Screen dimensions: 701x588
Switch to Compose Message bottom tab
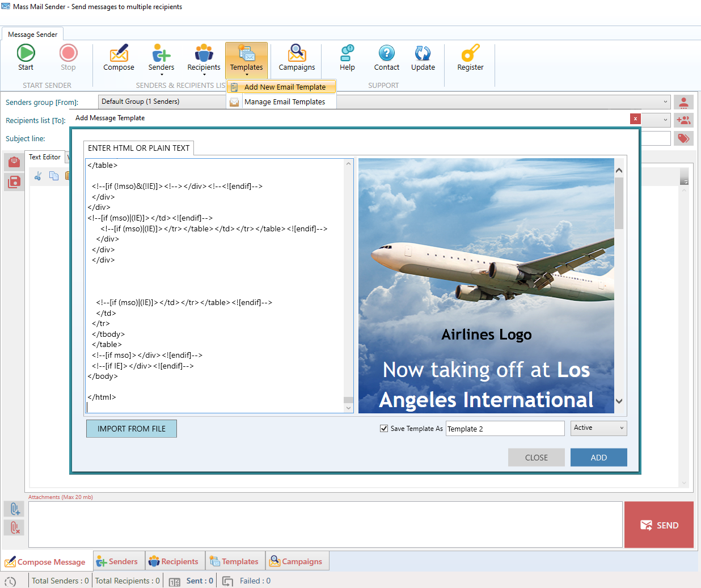45,562
